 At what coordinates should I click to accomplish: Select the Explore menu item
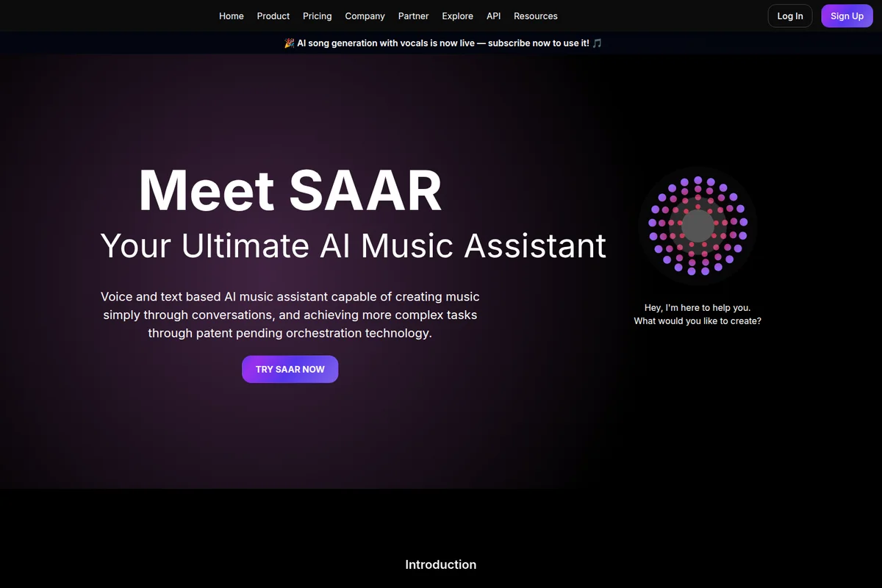[x=457, y=15]
